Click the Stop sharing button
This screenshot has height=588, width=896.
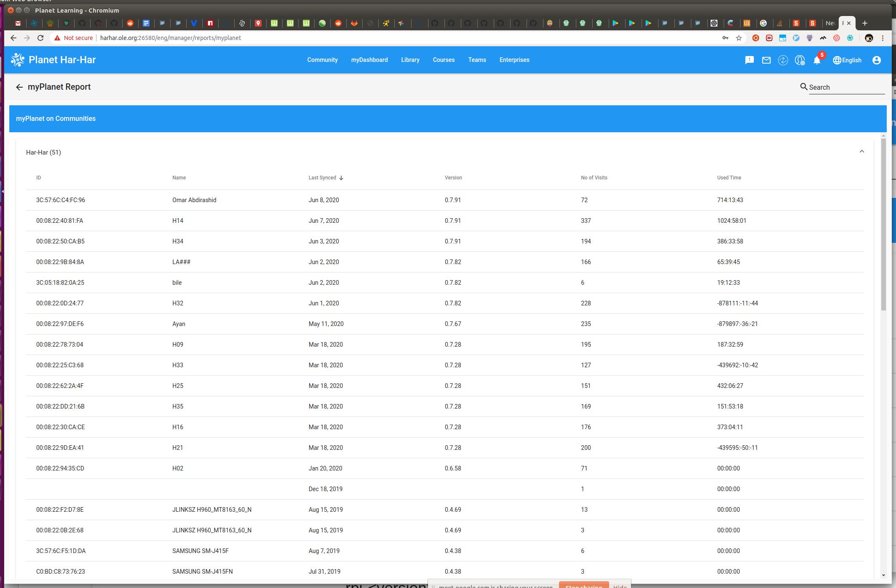pyautogui.click(x=584, y=586)
